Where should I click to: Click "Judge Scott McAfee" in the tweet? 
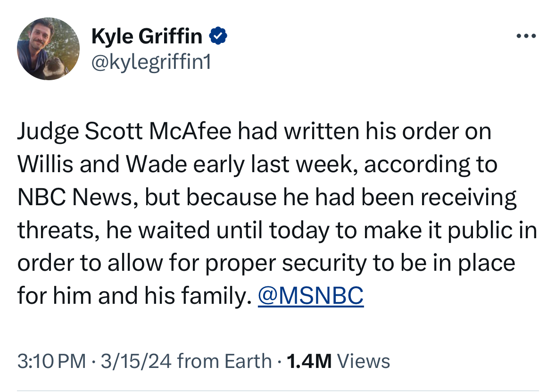coord(124,132)
